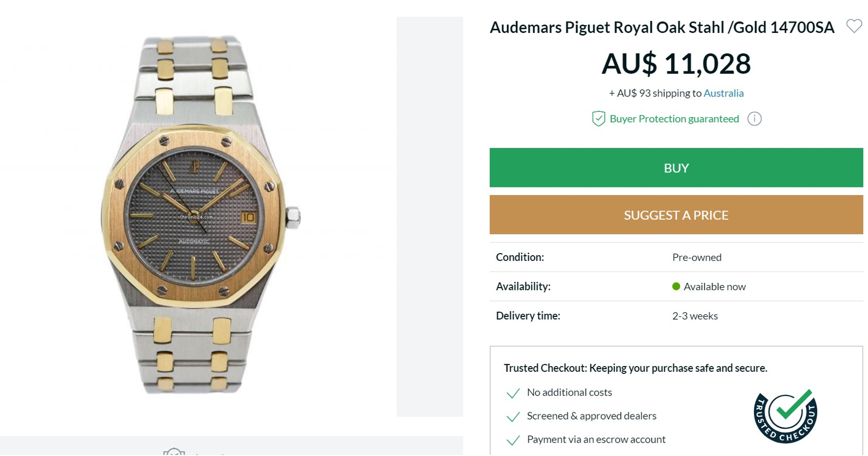Open the Australia shipping country link

click(x=723, y=93)
